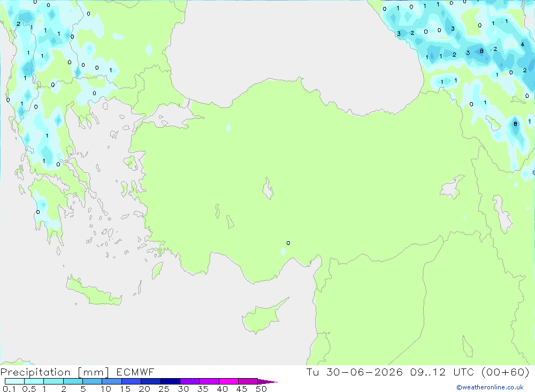
Task: Click the 10–15 mm blue legend swatch
Action: 112,381
